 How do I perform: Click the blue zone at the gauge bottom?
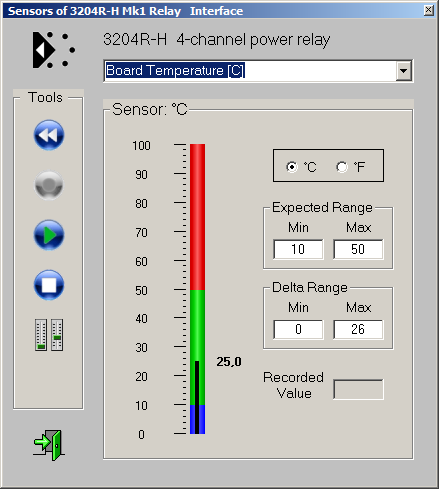pos(197,419)
